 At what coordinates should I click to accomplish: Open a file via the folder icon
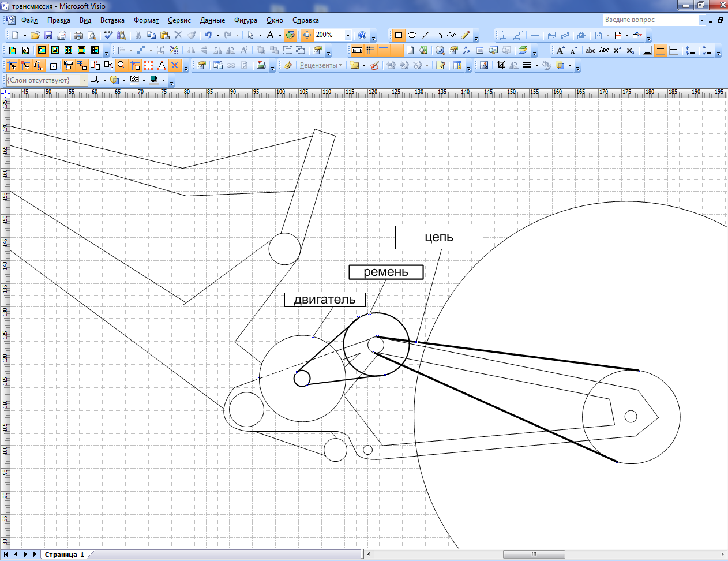(35, 35)
